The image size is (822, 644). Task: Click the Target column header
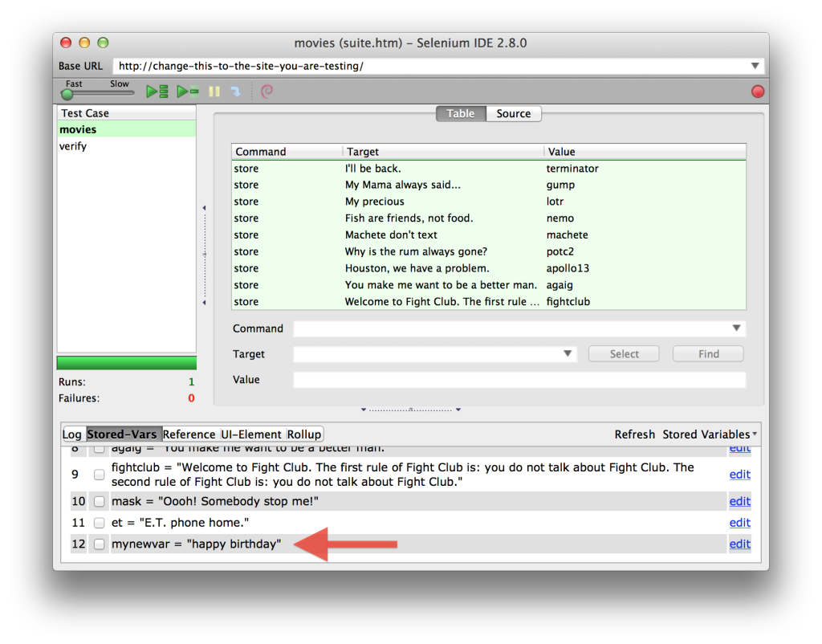tap(443, 152)
